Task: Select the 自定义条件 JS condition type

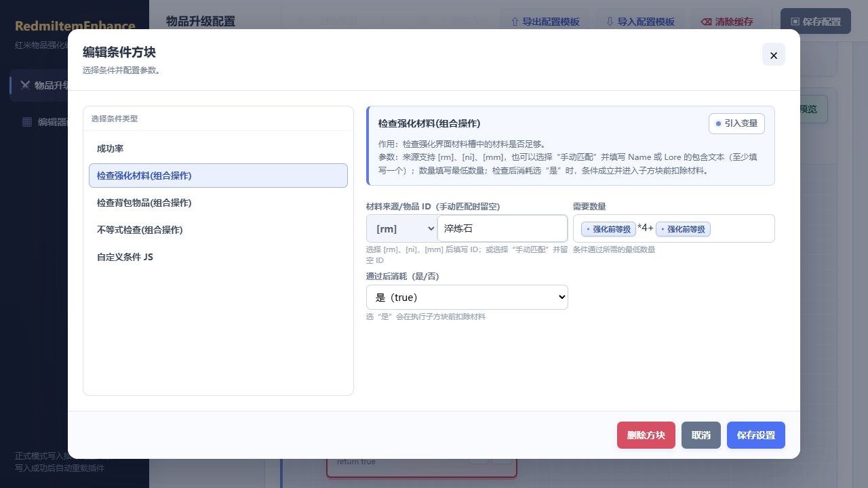Action: [218, 257]
